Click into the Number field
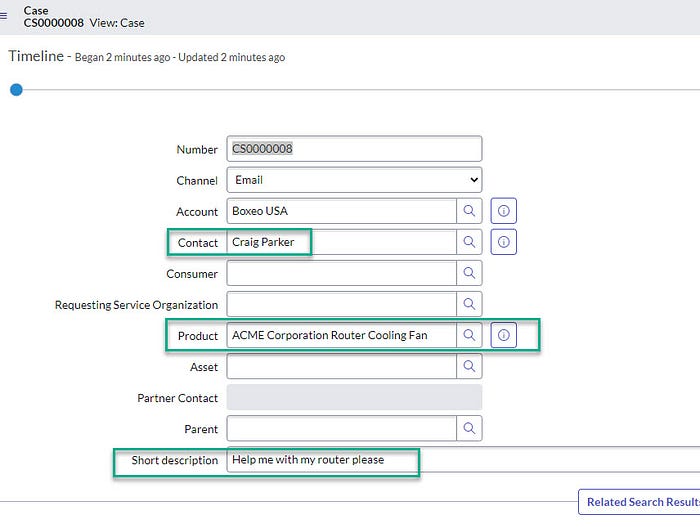700x527 pixels. click(354, 149)
